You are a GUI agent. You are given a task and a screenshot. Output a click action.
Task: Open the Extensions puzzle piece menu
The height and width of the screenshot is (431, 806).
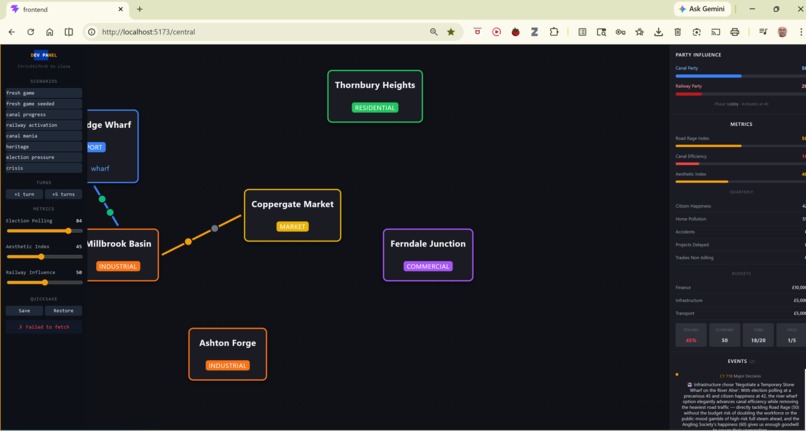point(554,32)
